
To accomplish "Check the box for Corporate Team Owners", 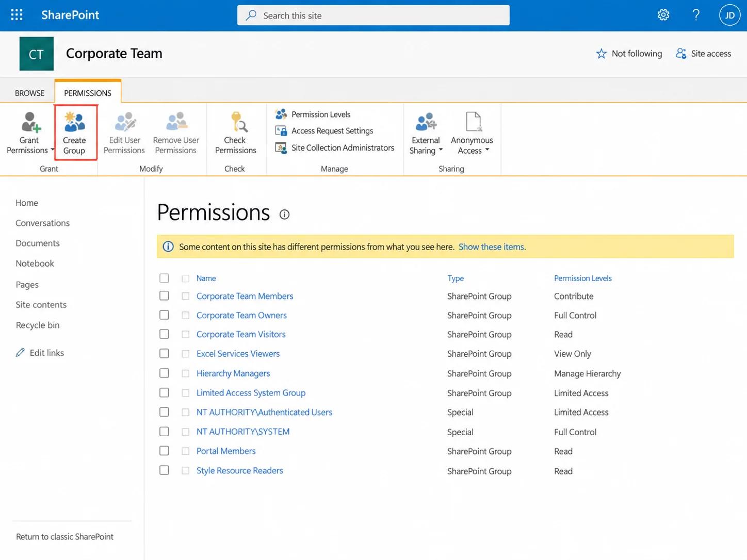I will pos(164,315).
